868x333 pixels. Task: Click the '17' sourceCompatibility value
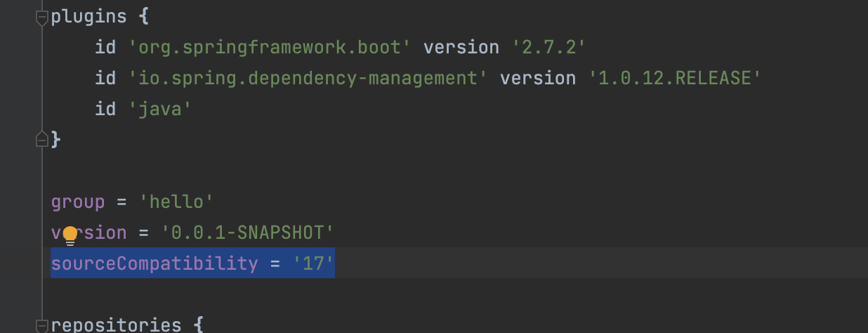click(315, 263)
